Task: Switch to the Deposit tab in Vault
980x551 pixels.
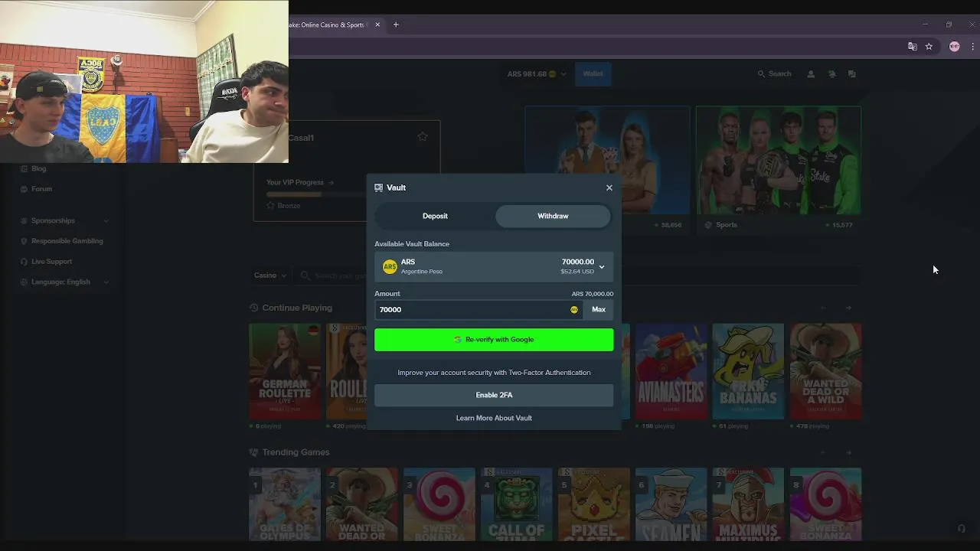Action: [435, 216]
